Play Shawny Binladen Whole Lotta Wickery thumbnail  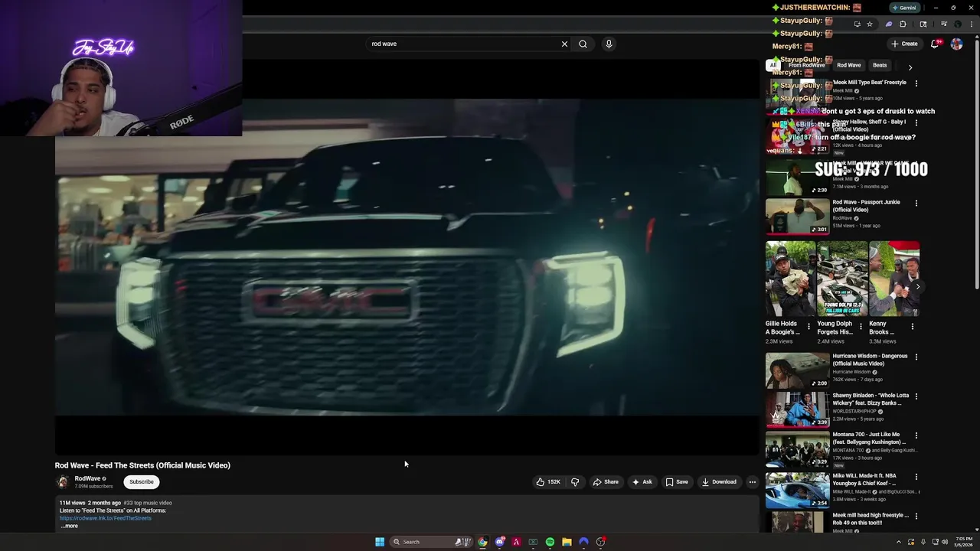(x=797, y=409)
